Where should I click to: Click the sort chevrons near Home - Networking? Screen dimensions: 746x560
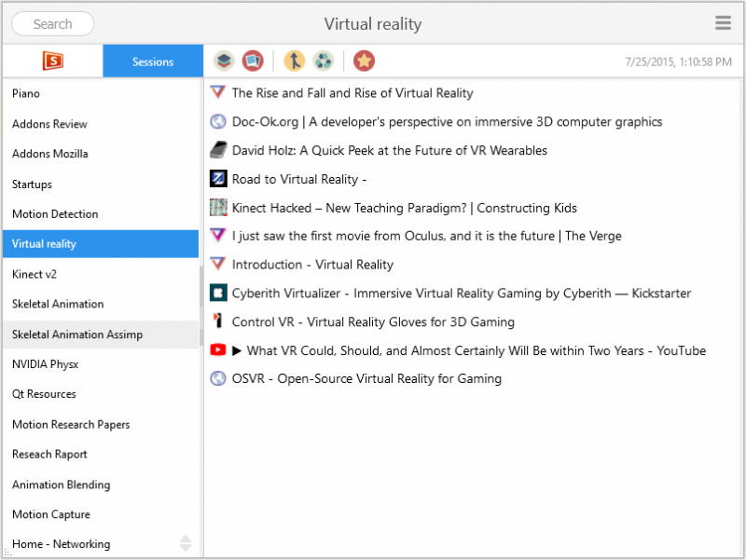pos(185,541)
